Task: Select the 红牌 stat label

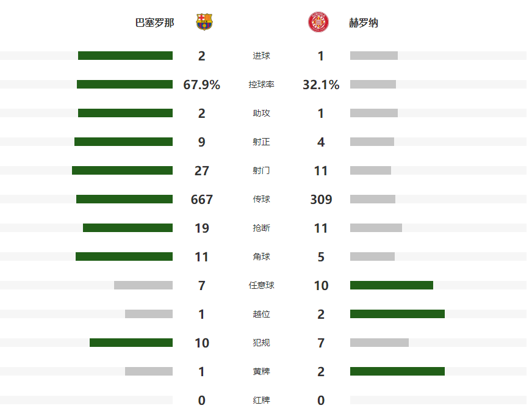Action: click(x=261, y=400)
